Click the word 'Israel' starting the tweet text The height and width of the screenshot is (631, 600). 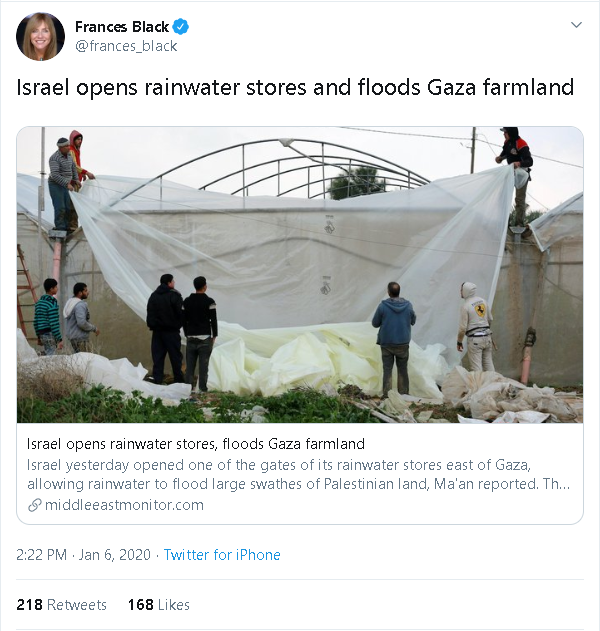click(43, 87)
